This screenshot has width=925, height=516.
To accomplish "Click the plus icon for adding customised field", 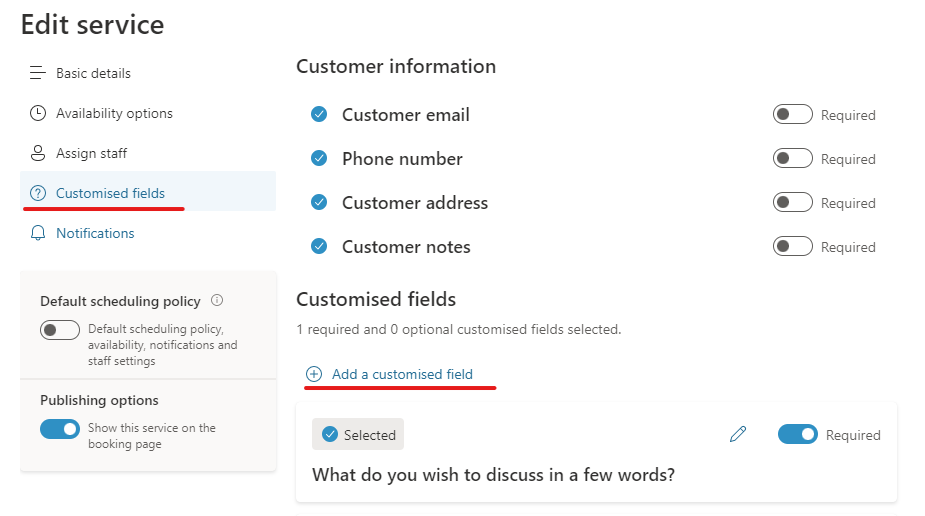I will (314, 374).
